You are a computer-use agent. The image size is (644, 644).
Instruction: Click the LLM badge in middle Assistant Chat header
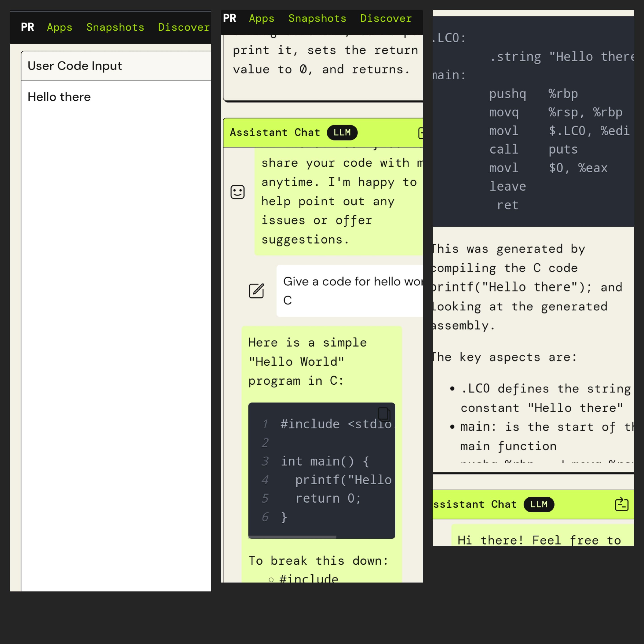[x=342, y=132]
